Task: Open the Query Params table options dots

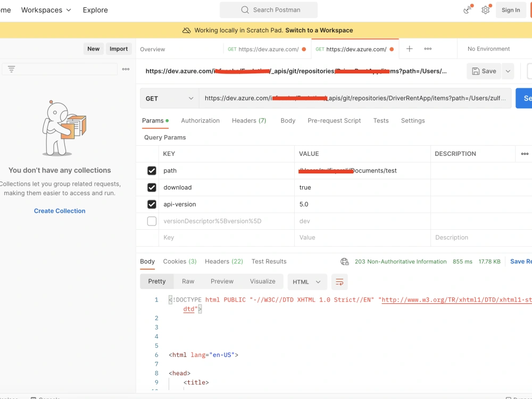Action: click(525, 154)
